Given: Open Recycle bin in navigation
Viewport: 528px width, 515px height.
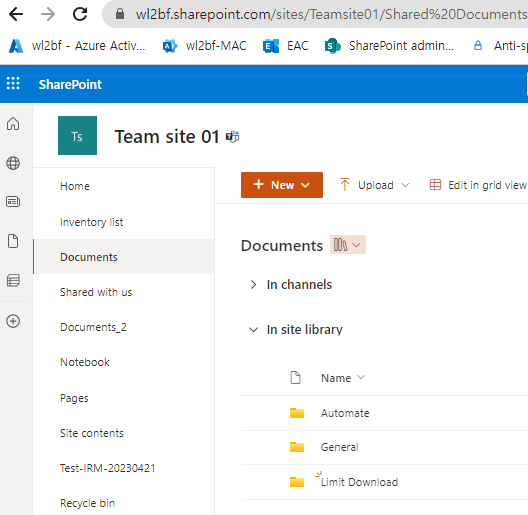Looking at the screenshot, I should coord(87,503).
